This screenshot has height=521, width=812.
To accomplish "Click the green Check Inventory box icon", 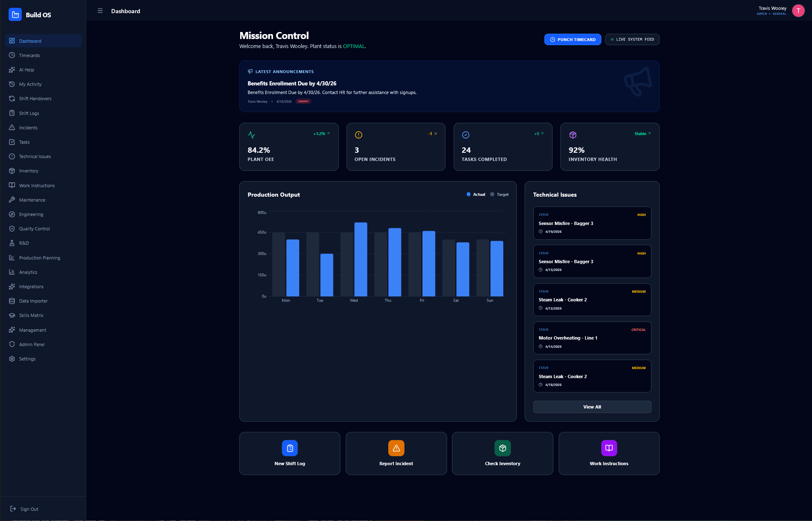I will pyautogui.click(x=502, y=448).
